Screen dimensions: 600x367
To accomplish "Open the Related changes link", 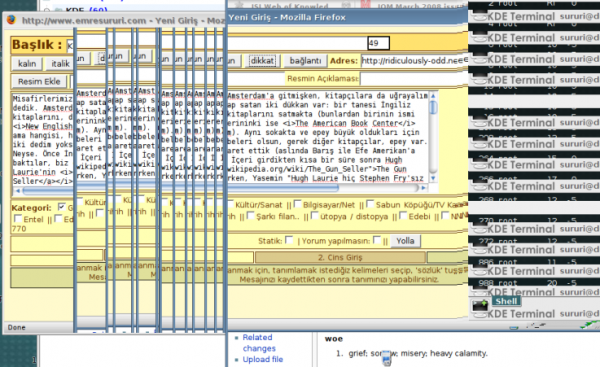I will 259,343.
